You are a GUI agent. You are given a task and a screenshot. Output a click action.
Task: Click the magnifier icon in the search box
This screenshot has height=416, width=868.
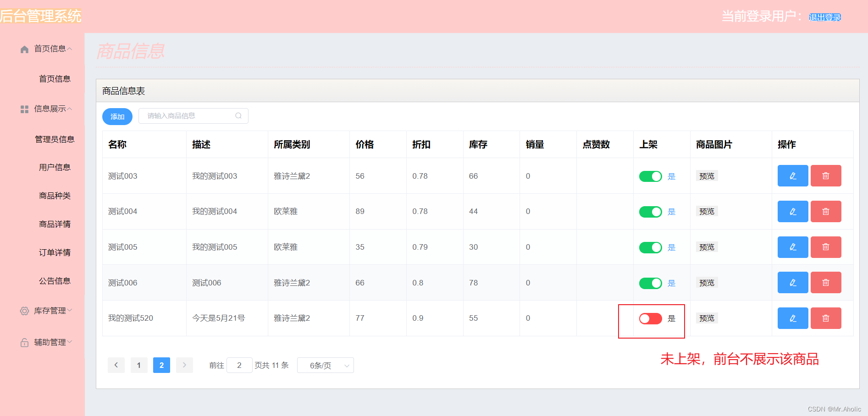(x=238, y=115)
